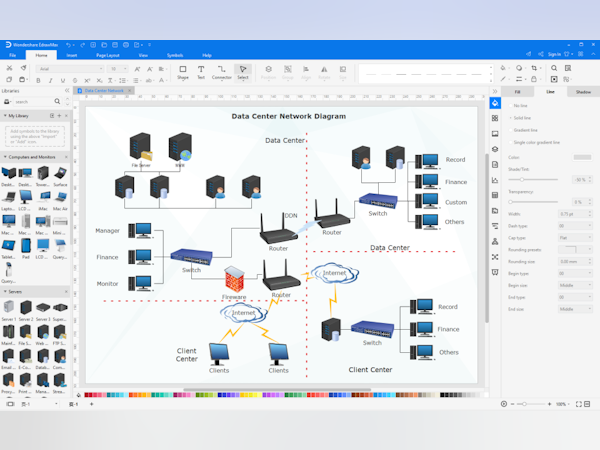Click the Undo arrow in title bar
The height and width of the screenshot is (450, 600).
[x=68, y=45]
